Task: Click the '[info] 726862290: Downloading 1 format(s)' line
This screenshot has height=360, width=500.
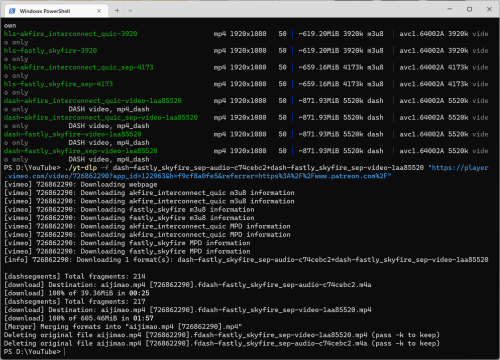Action: pyautogui.click(x=246, y=260)
